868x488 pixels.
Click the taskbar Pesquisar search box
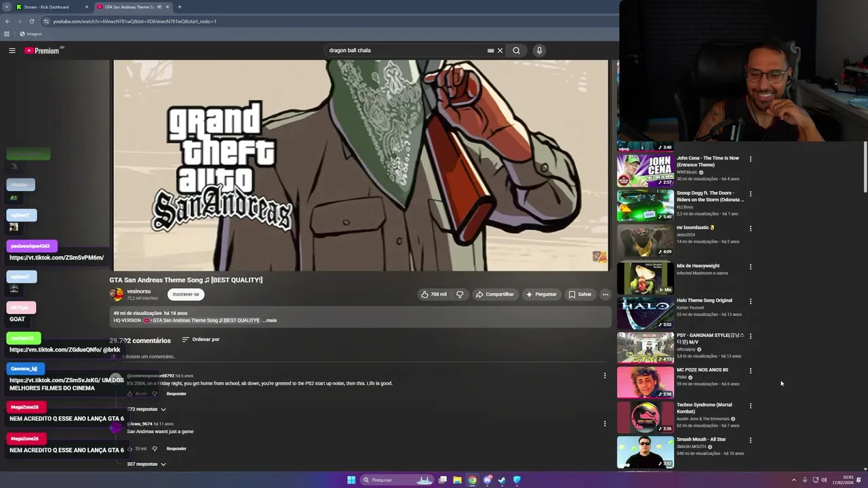click(x=397, y=480)
